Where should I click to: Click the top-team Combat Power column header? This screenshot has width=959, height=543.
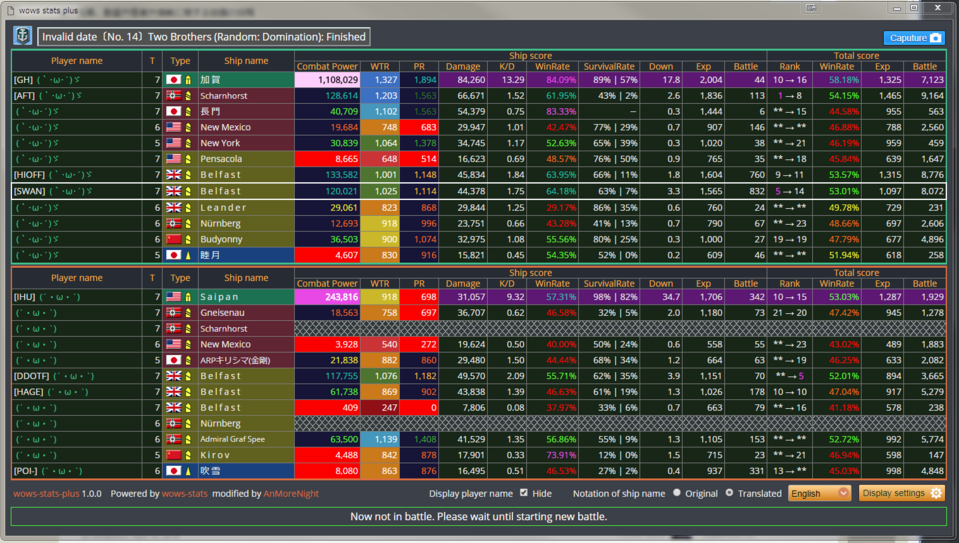pos(327,67)
